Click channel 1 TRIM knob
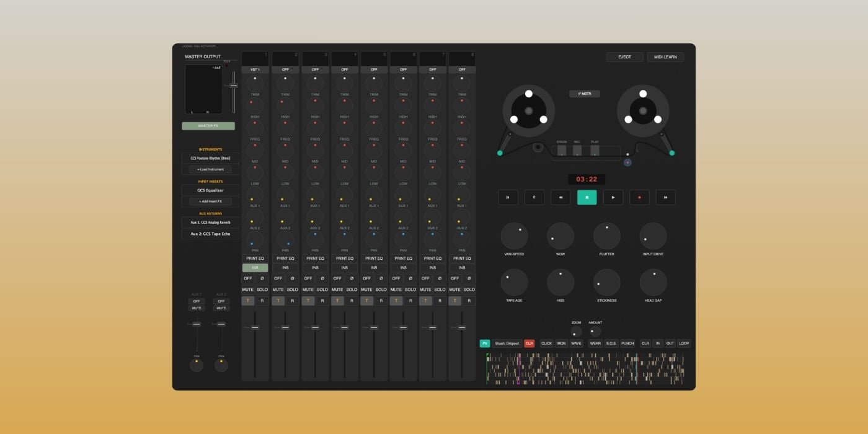 click(x=255, y=83)
